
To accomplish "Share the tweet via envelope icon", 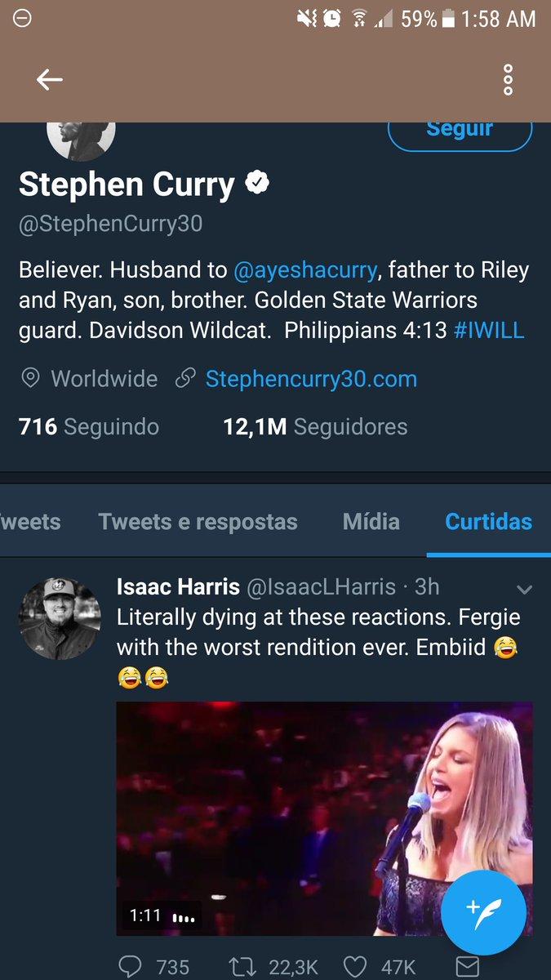I will [467, 967].
